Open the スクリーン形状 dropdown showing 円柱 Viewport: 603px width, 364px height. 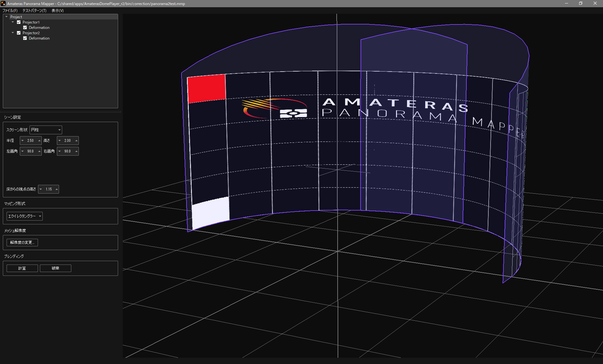coord(46,130)
